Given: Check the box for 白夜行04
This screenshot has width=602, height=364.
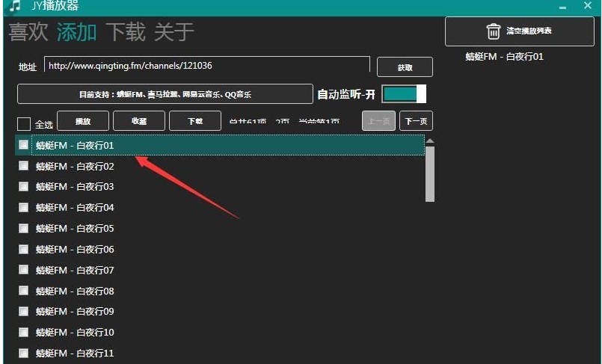Looking at the screenshot, I should click(23, 208).
